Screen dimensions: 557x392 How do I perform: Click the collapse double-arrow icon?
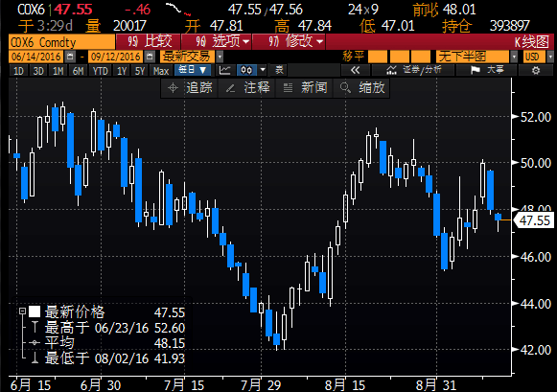pos(355,70)
